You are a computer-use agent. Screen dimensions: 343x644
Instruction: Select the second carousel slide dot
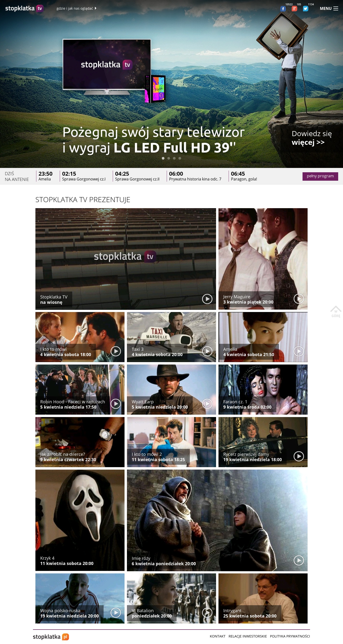point(169,158)
